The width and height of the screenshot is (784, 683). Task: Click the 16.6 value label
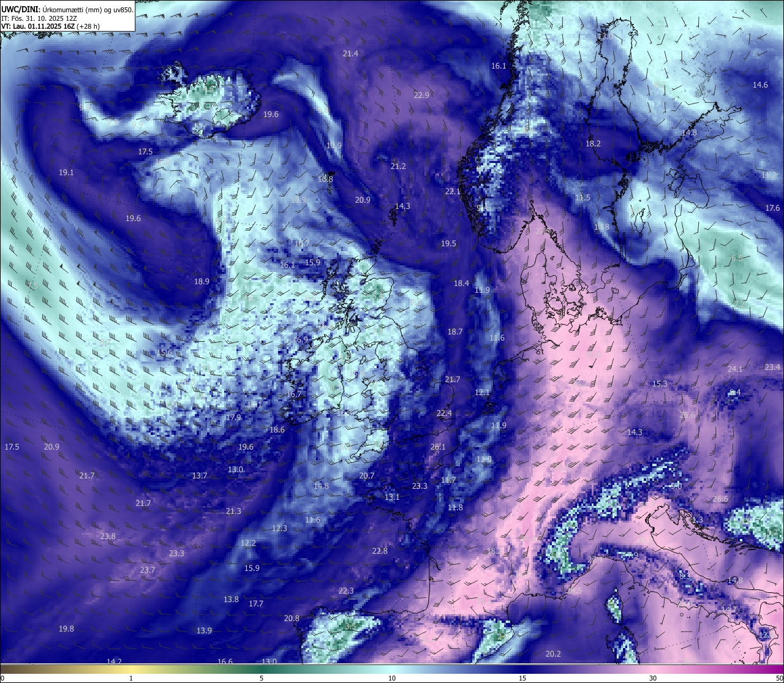click(225, 662)
